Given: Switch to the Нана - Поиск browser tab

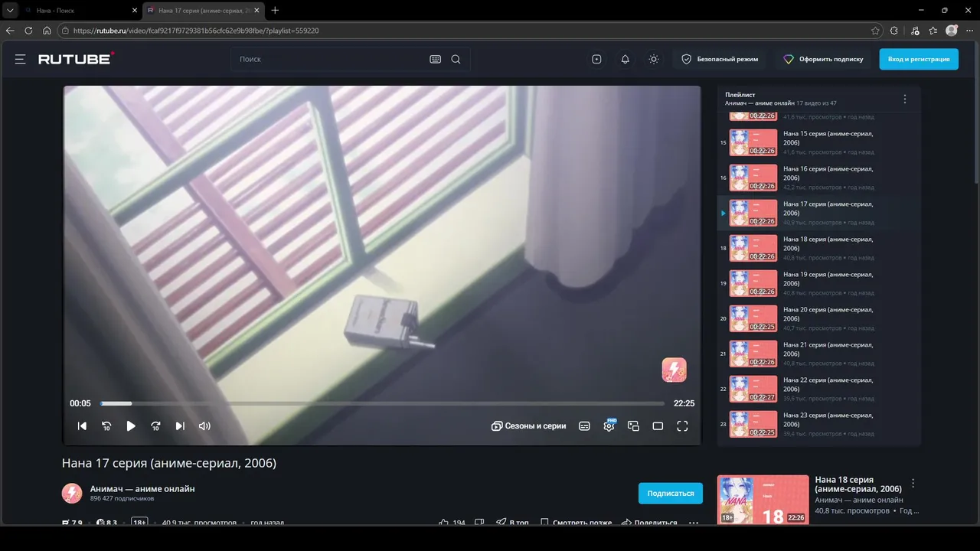Looking at the screenshot, I should tap(79, 10).
